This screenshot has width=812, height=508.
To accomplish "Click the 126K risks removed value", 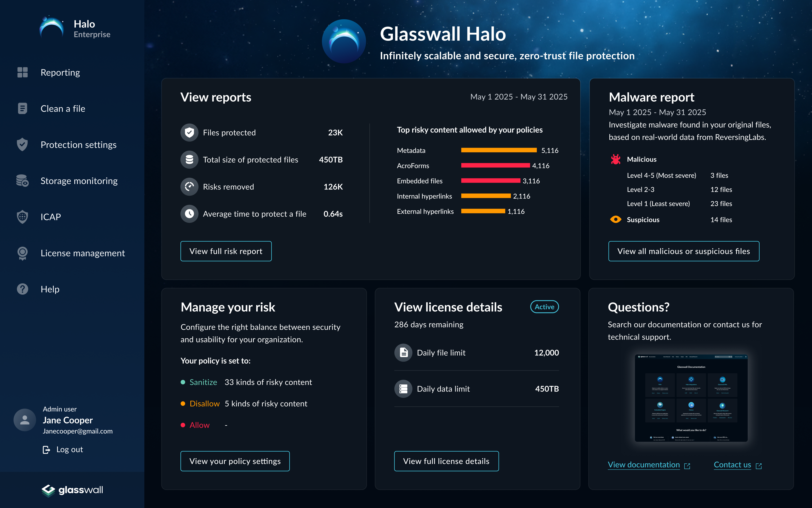I will 333,187.
